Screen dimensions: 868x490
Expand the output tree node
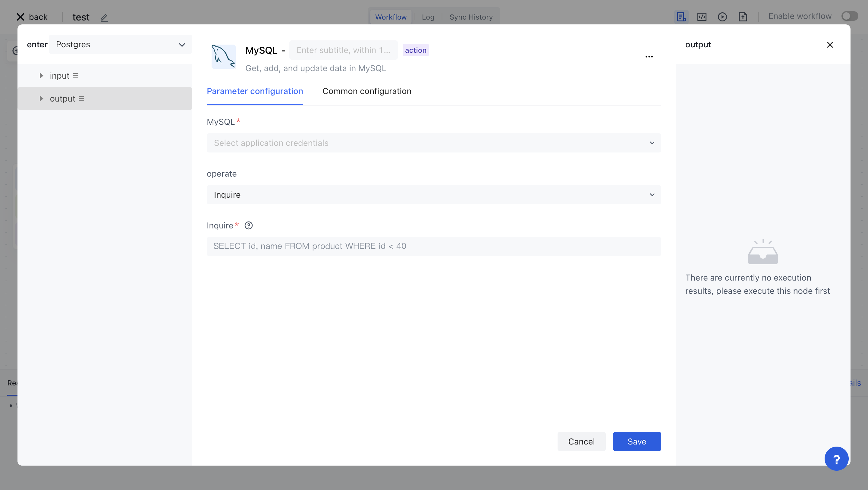[x=41, y=99]
